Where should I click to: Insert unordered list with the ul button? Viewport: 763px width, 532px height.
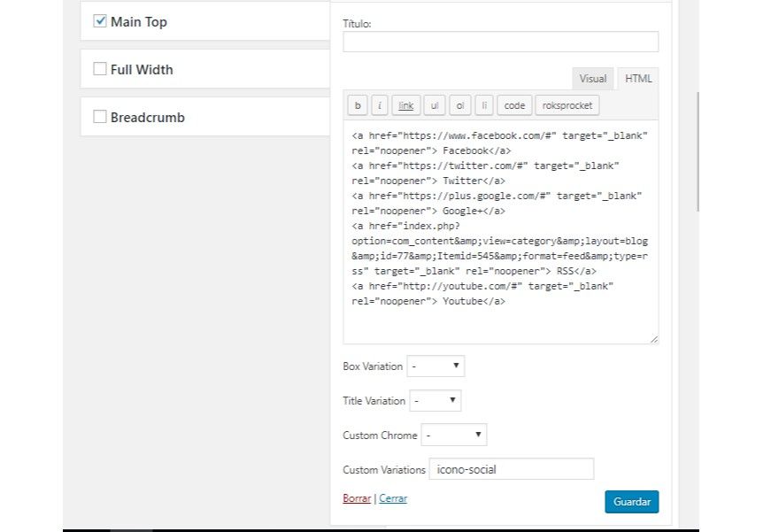click(435, 105)
